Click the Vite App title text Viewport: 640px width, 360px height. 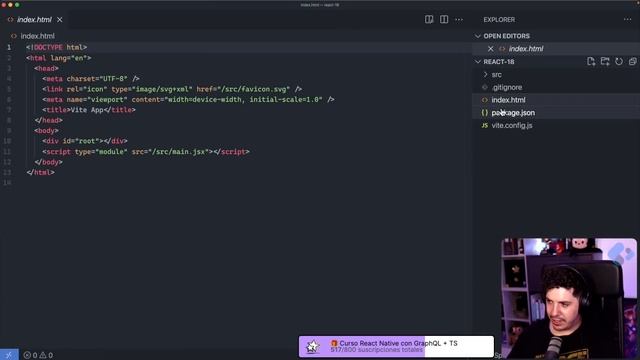pyautogui.click(x=87, y=110)
